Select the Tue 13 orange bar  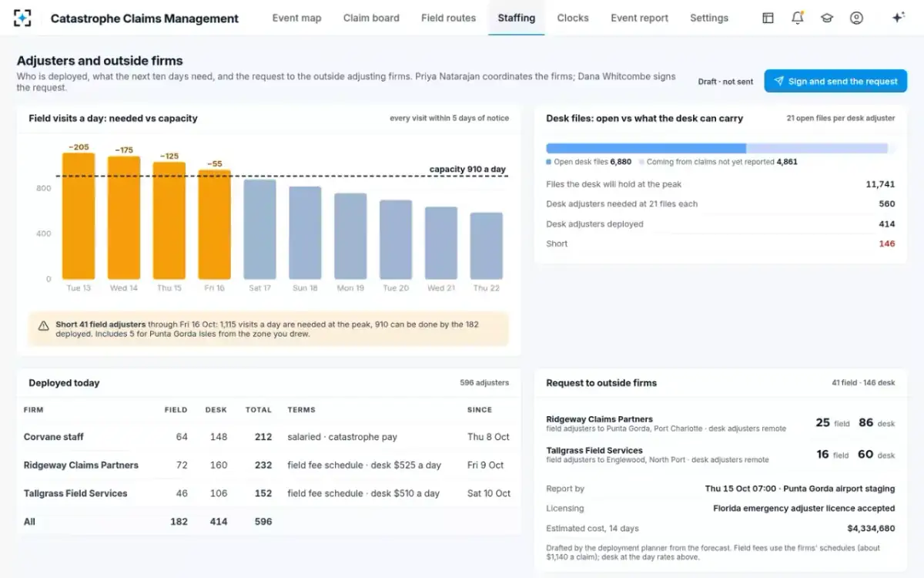click(79, 216)
